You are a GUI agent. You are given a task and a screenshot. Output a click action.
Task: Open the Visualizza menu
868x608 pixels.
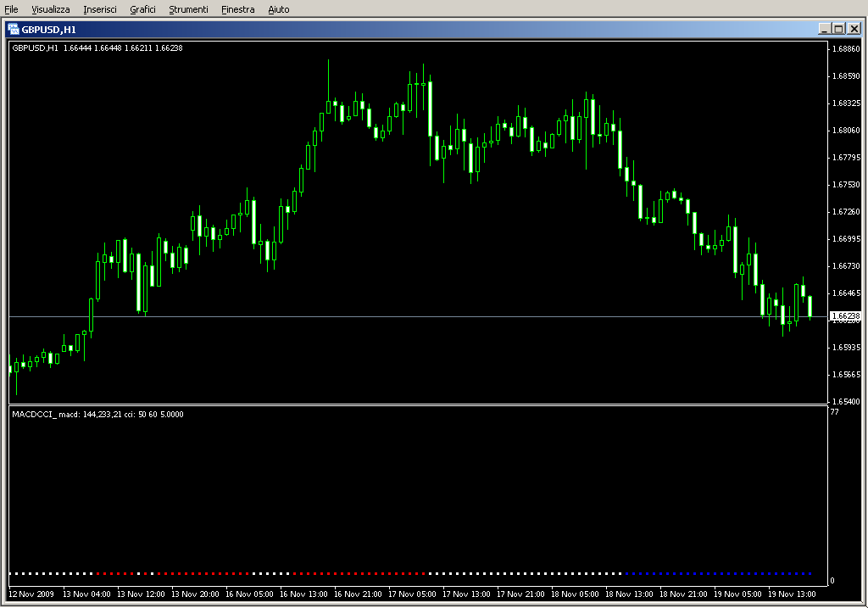pyautogui.click(x=51, y=9)
